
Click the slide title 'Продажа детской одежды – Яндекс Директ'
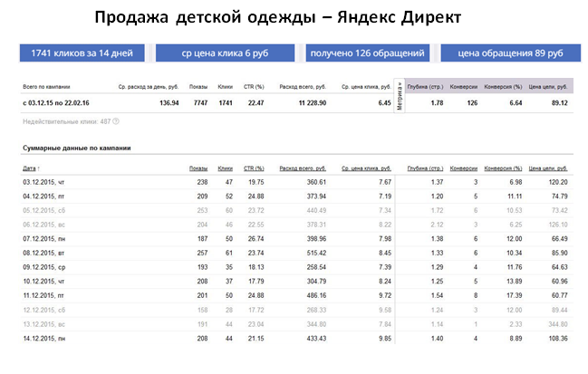pos(278,17)
